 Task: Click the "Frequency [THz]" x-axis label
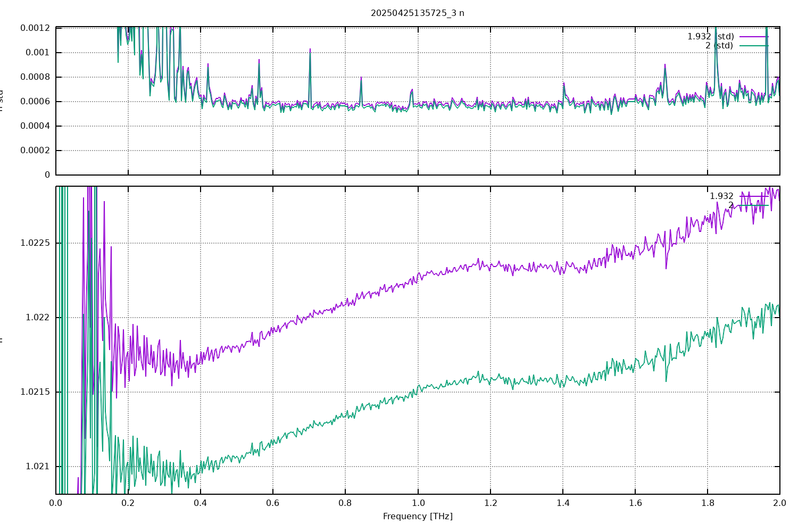[x=417, y=516]
